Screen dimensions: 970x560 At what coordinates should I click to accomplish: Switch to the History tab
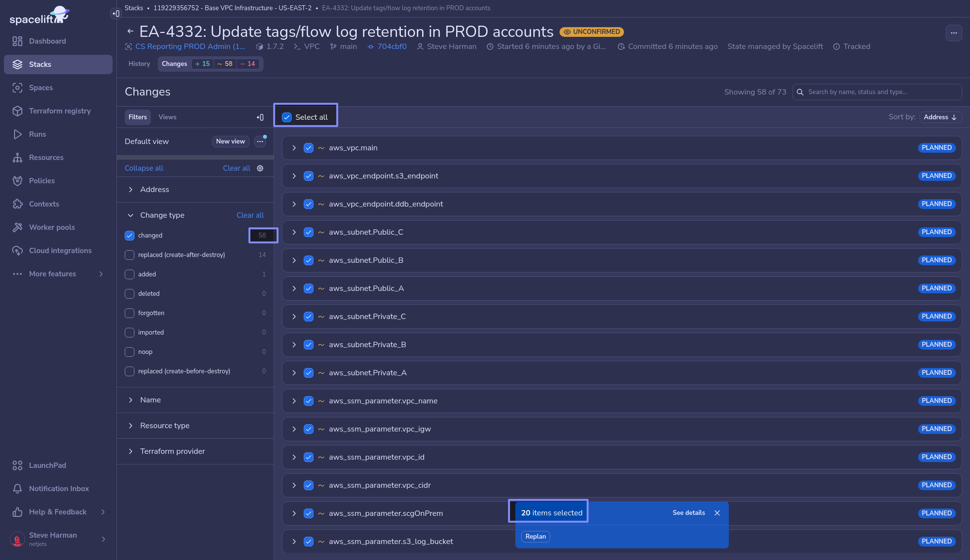(139, 64)
